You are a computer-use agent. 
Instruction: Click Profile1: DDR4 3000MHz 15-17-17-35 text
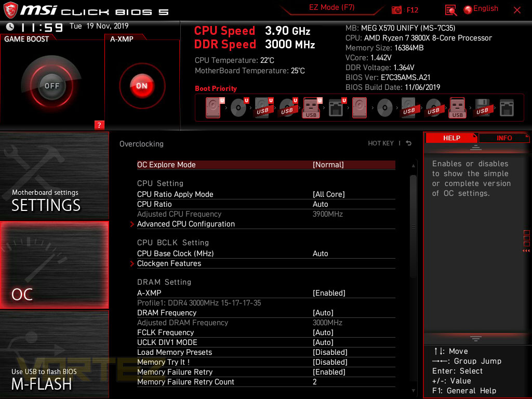(x=199, y=303)
